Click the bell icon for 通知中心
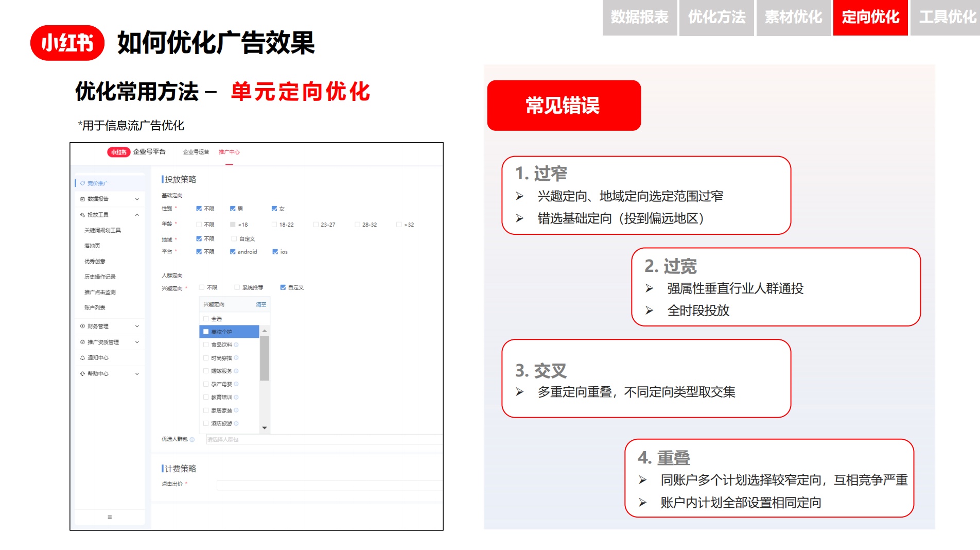This screenshot has width=980, height=550. point(82,357)
